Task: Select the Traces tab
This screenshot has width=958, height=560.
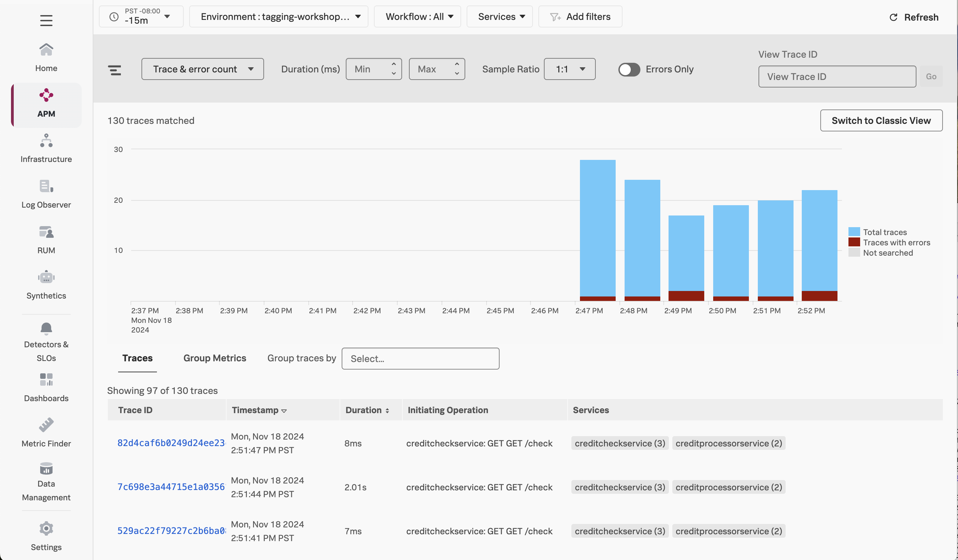Action: tap(137, 358)
